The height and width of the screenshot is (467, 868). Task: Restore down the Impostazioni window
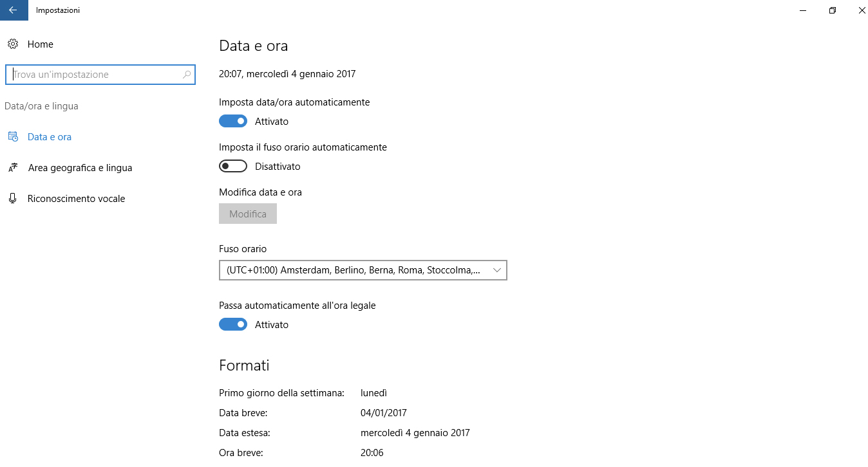tap(833, 10)
